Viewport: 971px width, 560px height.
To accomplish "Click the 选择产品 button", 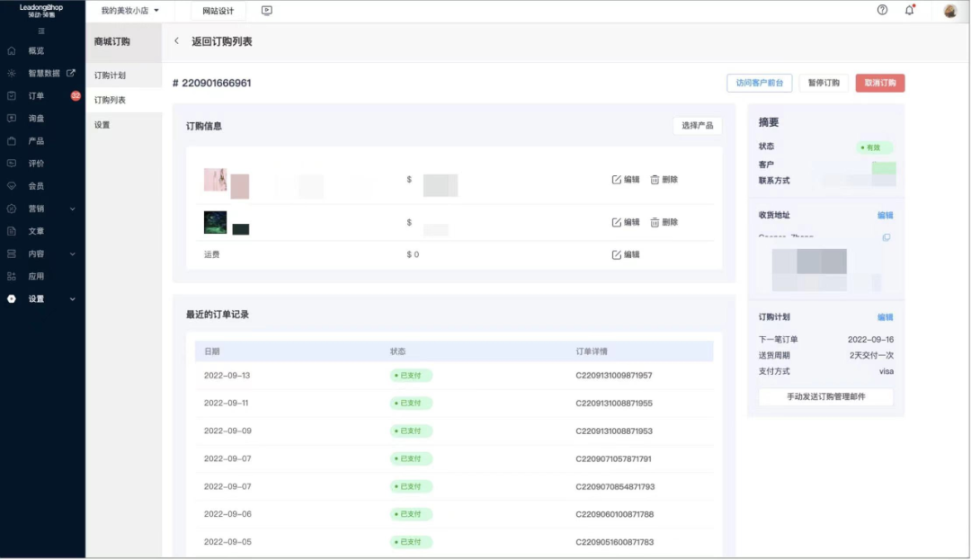I will pyautogui.click(x=697, y=126).
